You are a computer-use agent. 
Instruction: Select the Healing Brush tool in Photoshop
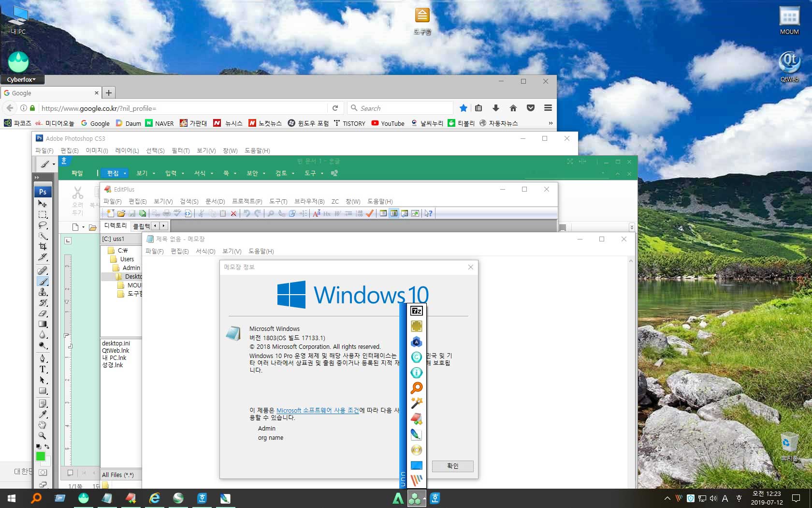(43, 271)
